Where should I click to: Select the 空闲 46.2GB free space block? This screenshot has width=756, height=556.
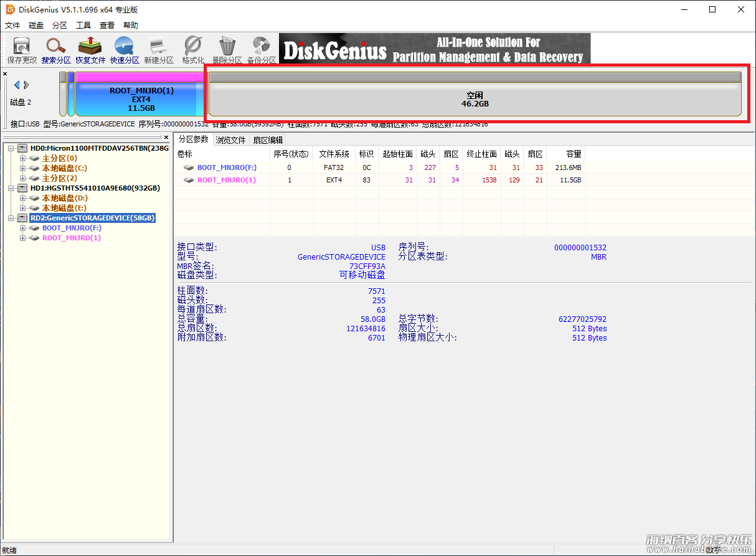(x=475, y=94)
